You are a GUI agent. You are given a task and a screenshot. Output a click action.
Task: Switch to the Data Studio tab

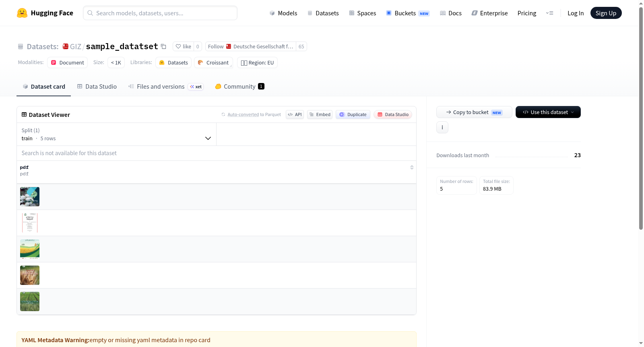click(x=97, y=87)
